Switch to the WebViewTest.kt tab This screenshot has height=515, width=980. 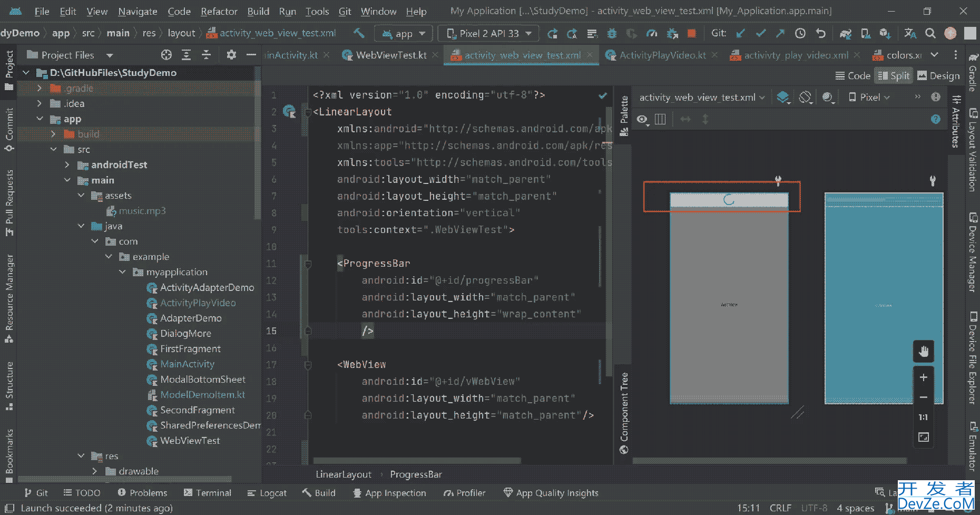pos(390,55)
